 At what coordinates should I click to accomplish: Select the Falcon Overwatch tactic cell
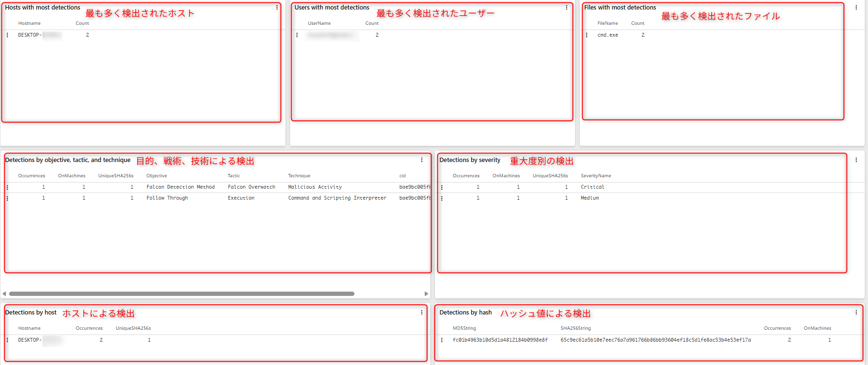pyautogui.click(x=252, y=187)
